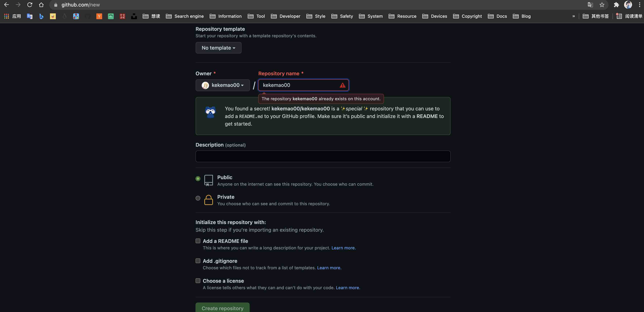The width and height of the screenshot is (644, 312).
Task: Expand the overflow bookmarks chevron
Action: click(574, 16)
